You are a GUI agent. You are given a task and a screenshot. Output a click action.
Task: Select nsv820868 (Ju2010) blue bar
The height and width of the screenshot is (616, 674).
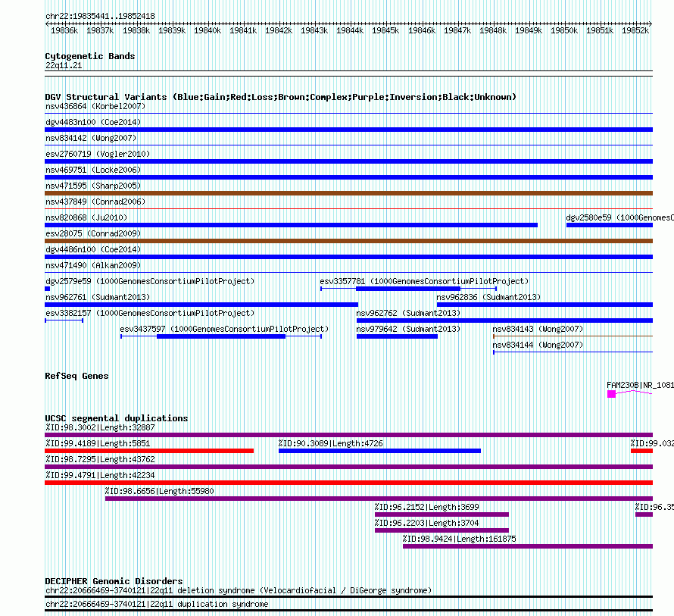[x=291, y=225]
